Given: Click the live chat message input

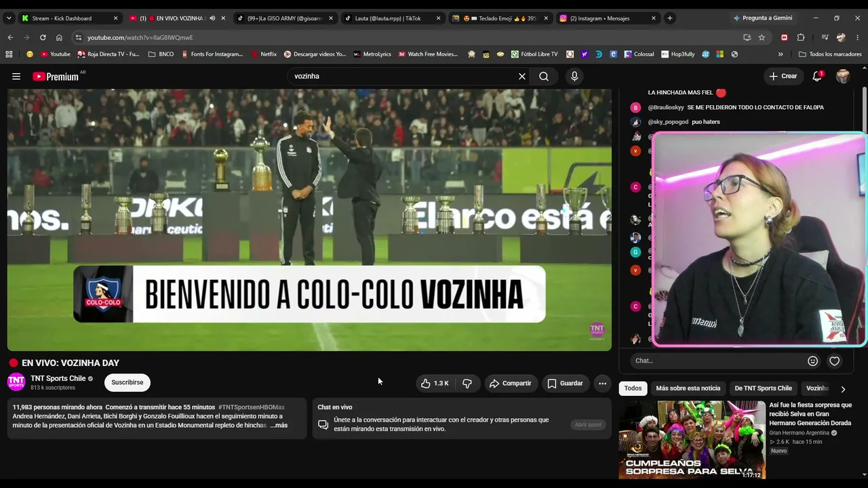Looking at the screenshot, I should [x=716, y=361].
